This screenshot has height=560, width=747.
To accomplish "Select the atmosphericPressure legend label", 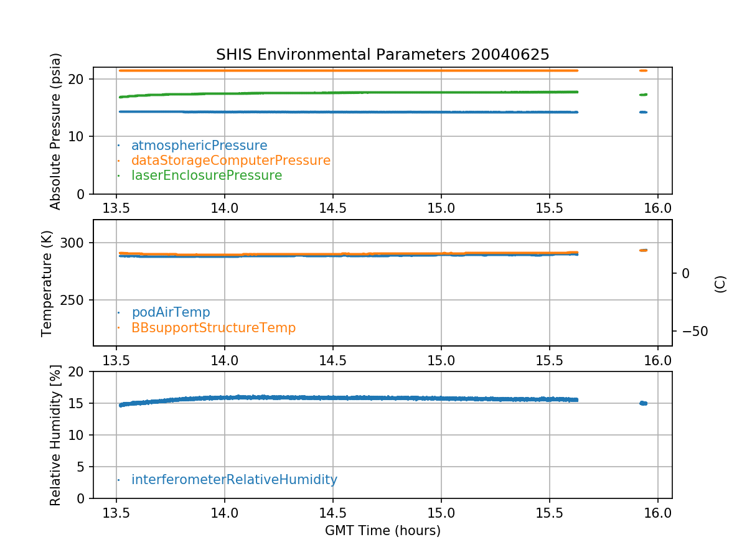I will point(199,146).
